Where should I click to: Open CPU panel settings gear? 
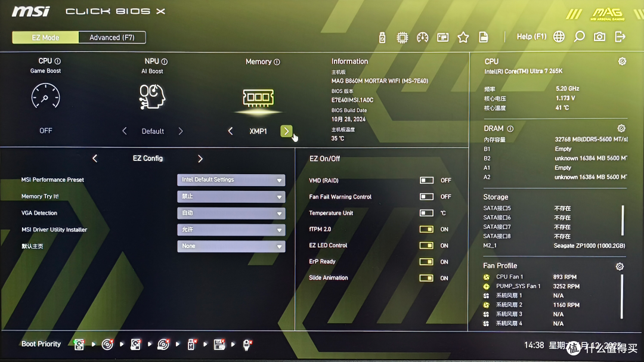[622, 61]
